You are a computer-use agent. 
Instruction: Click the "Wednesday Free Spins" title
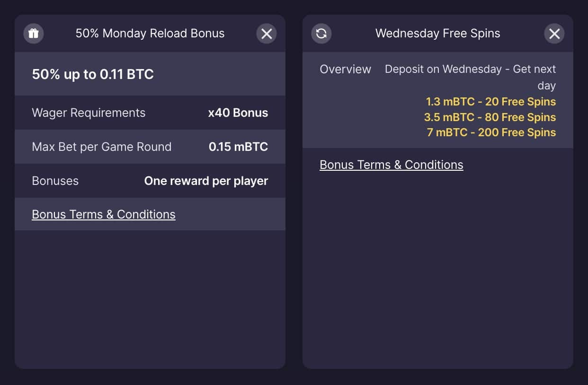[437, 34]
